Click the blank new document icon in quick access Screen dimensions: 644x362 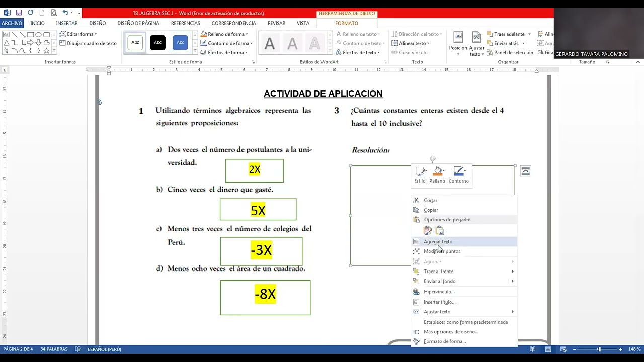[x=42, y=13]
